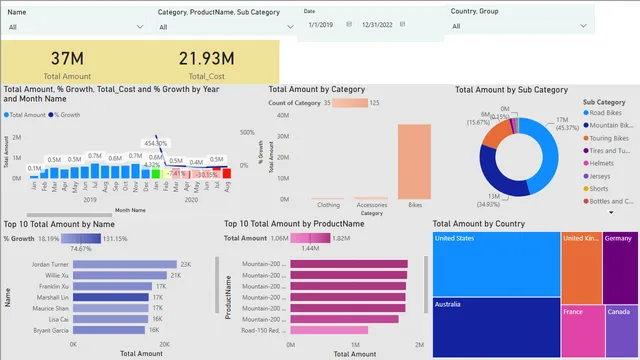
Task: Expand Sub Category legend with down arrow
Action: point(611,212)
